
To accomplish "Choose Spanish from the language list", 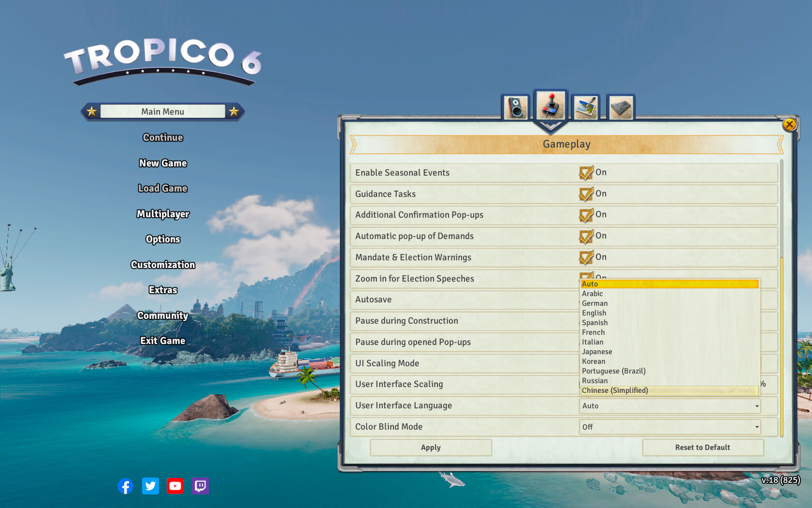I will coord(669,323).
